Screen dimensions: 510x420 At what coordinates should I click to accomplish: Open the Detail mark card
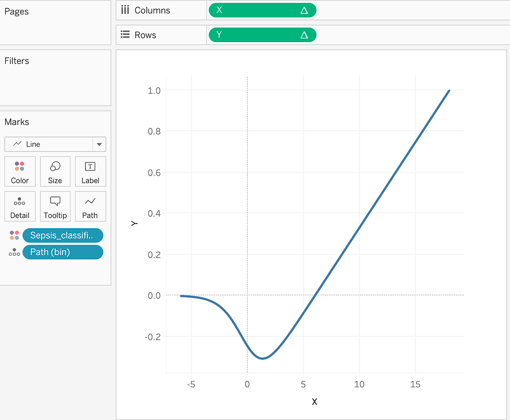(20, 206)
